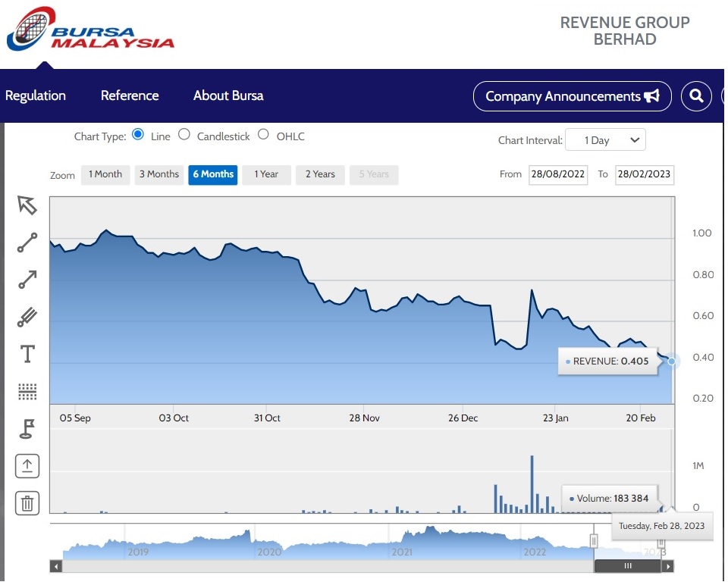Select the line segment drawing tool

coord(27,242)
